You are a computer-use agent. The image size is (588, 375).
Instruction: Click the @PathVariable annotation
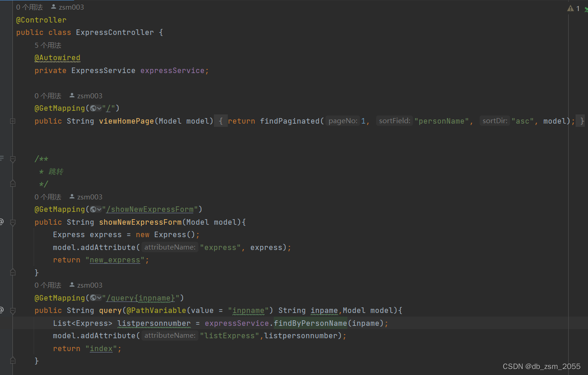(x=156, y=311)
